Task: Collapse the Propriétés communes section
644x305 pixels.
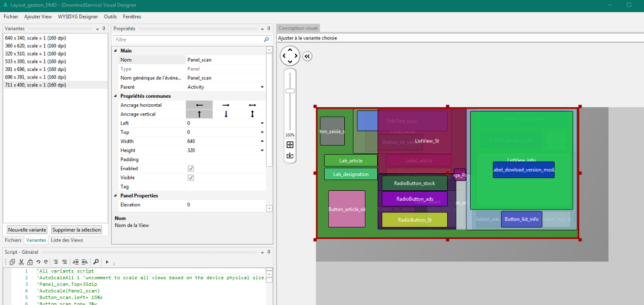Action: 115,96
